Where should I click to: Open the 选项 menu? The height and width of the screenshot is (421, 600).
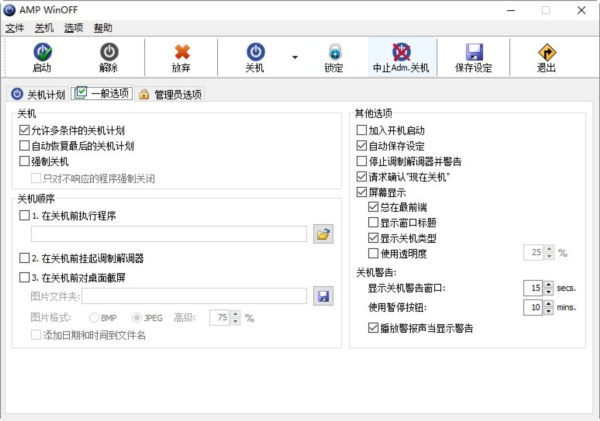[x=73, y=28]
